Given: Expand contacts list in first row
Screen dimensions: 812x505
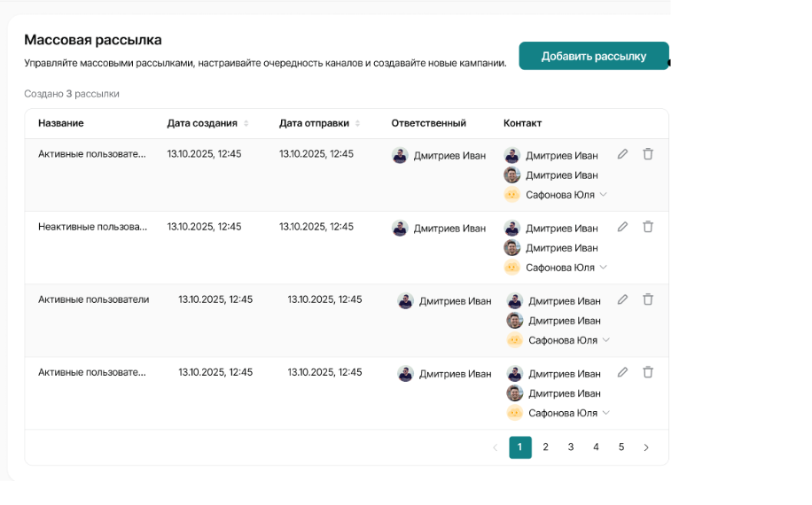Looking at the screenshot, I should 604,194.
